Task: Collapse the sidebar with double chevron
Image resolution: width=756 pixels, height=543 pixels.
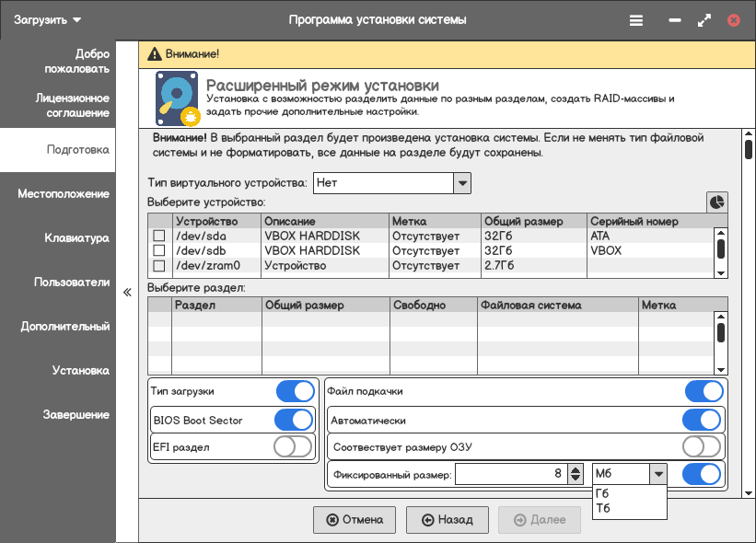Action: click(127, 293)
